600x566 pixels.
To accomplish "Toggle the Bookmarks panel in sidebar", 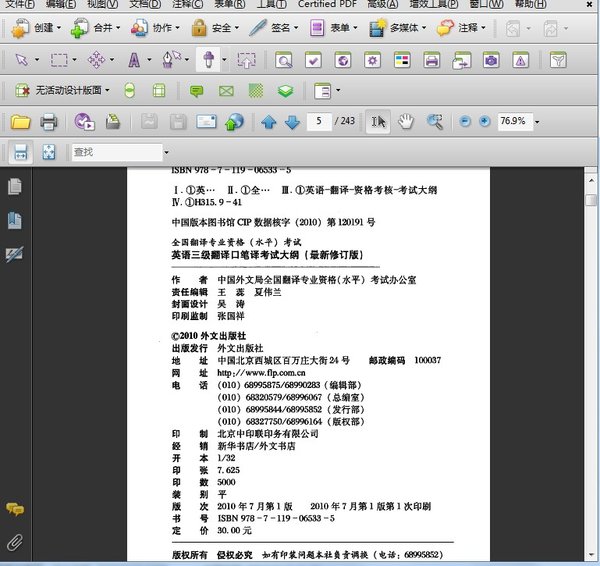I will point(15,220).
